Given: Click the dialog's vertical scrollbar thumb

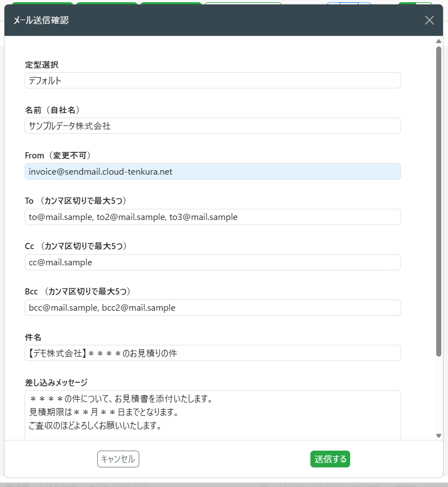Looking at the screenshot, I should coord(439,202).
